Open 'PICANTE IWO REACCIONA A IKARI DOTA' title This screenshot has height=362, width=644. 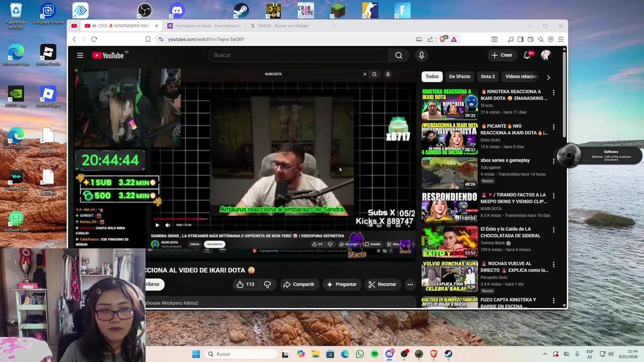(514, 129)
